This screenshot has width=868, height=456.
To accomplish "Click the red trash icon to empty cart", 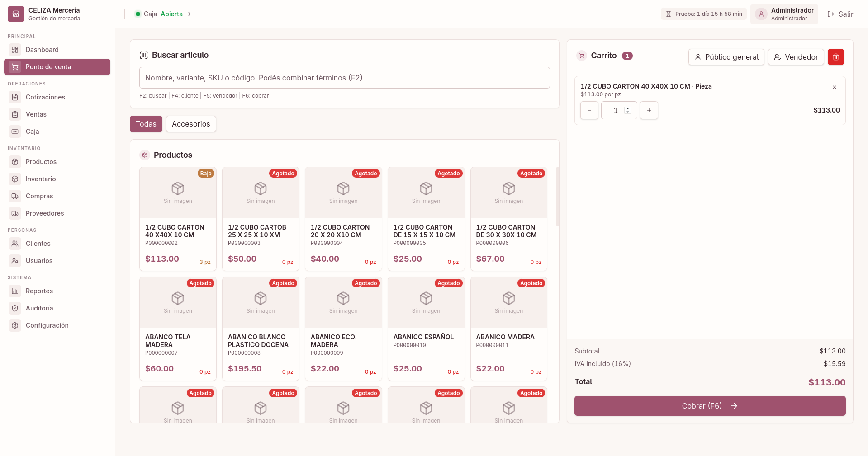I will [836, 57].
